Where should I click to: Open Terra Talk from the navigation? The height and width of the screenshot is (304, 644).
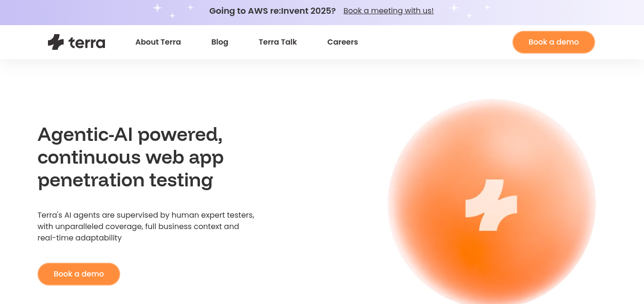point(278,42)
